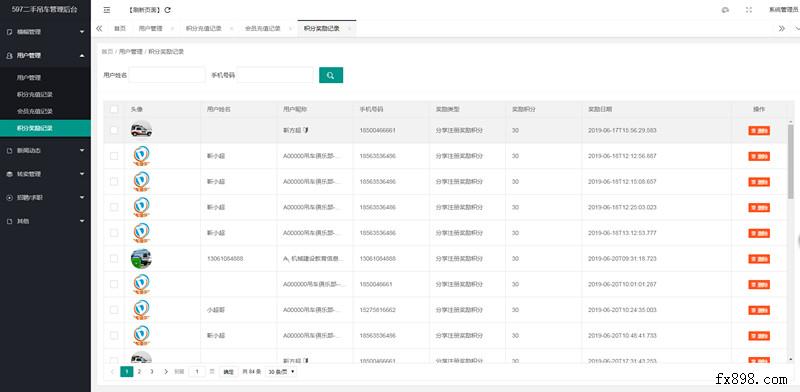The height and width of the screenshot is (392, 800).
Task: Expand the 其他 sidebar group
Action: tap(82, 221)
